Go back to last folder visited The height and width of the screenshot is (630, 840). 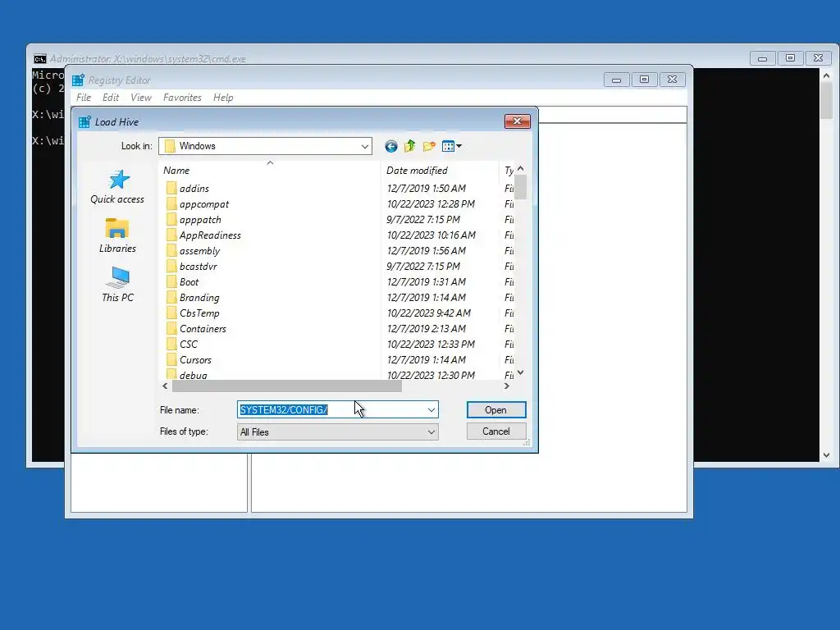[x=391, y=146]
